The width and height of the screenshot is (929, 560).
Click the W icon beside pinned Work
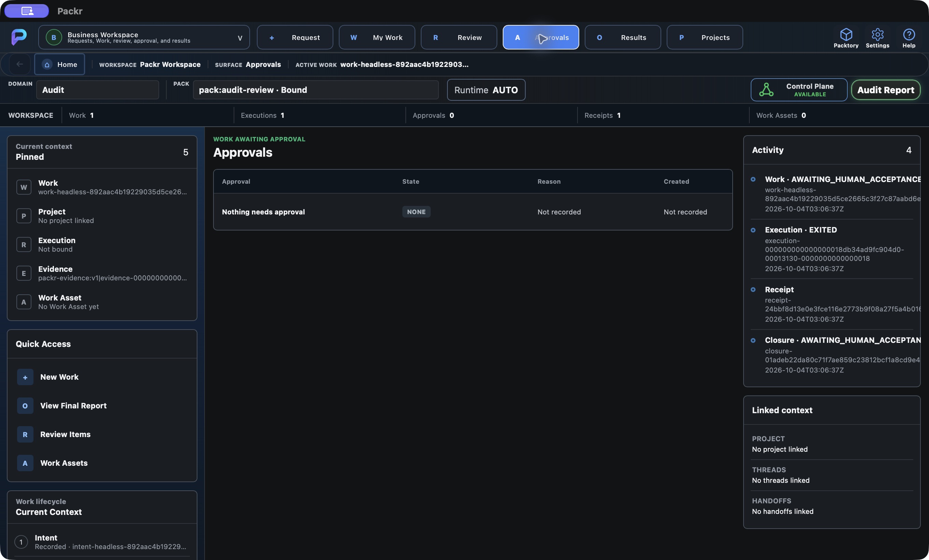[24, 187]
